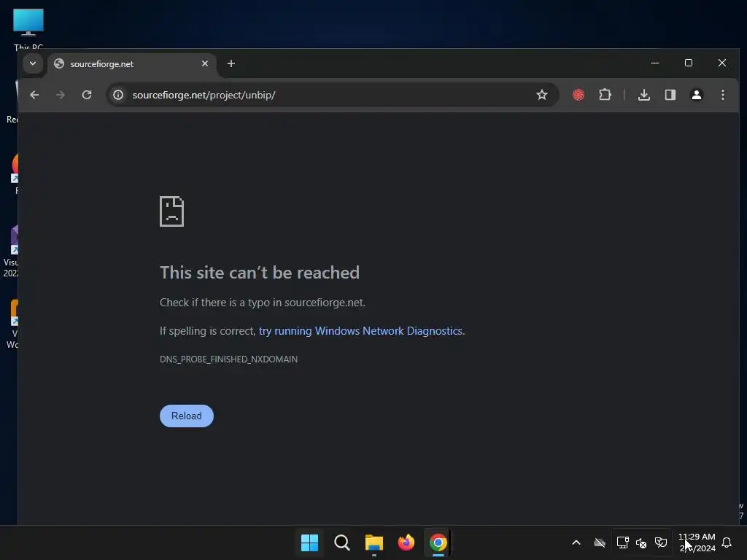Select the This PC desktop icon

(28, 28)
